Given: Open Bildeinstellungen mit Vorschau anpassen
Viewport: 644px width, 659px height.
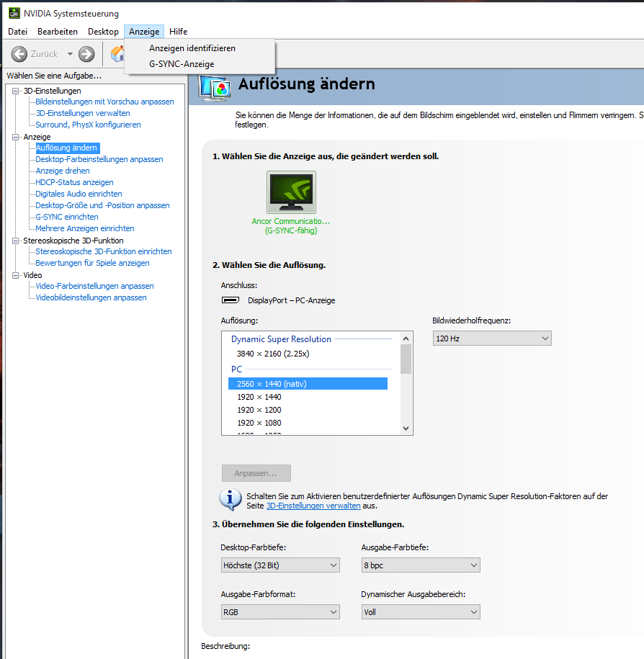Looking at the screenshot, I should pos(104,102).
